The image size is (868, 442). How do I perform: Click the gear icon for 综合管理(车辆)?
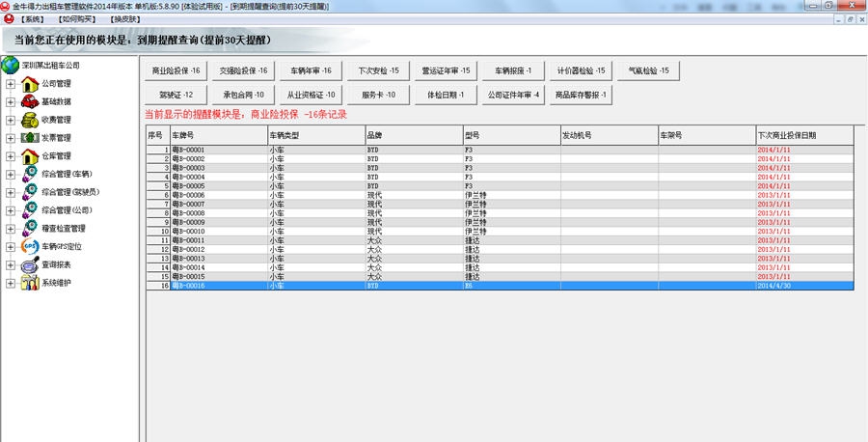(30, 174)
